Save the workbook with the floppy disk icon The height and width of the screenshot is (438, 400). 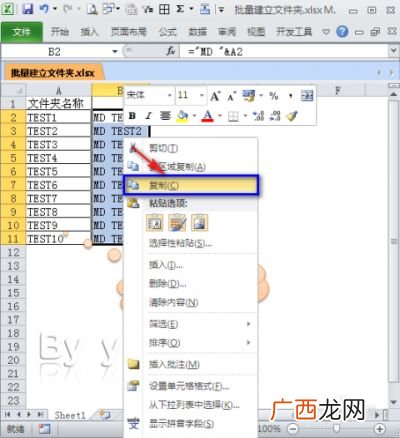[x=28, y=9]
